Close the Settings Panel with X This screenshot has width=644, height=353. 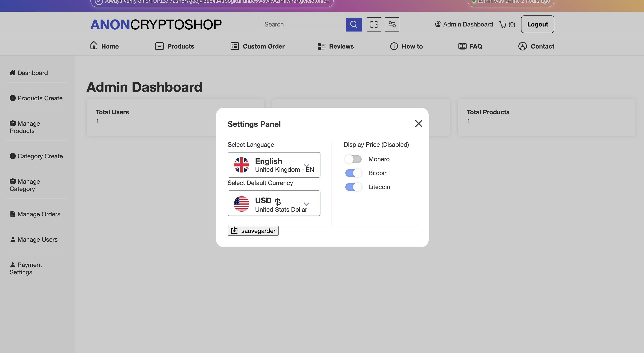418,124
